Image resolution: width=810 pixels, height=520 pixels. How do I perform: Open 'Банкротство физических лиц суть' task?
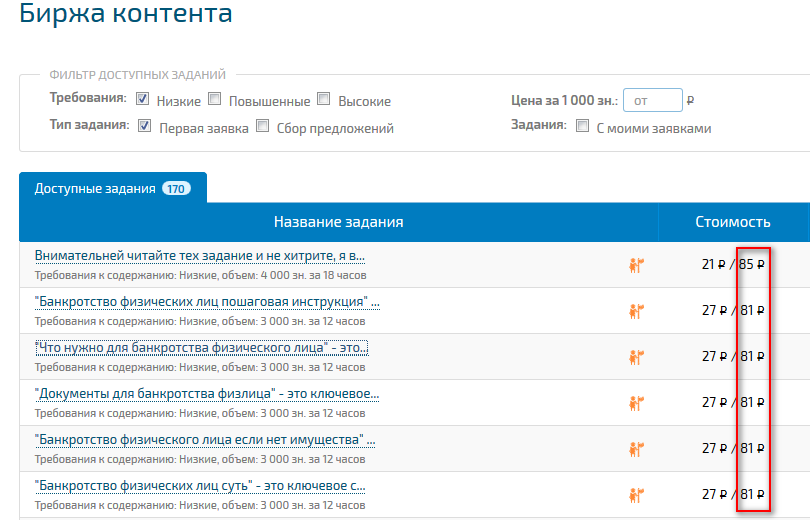(x=200, y=486)
